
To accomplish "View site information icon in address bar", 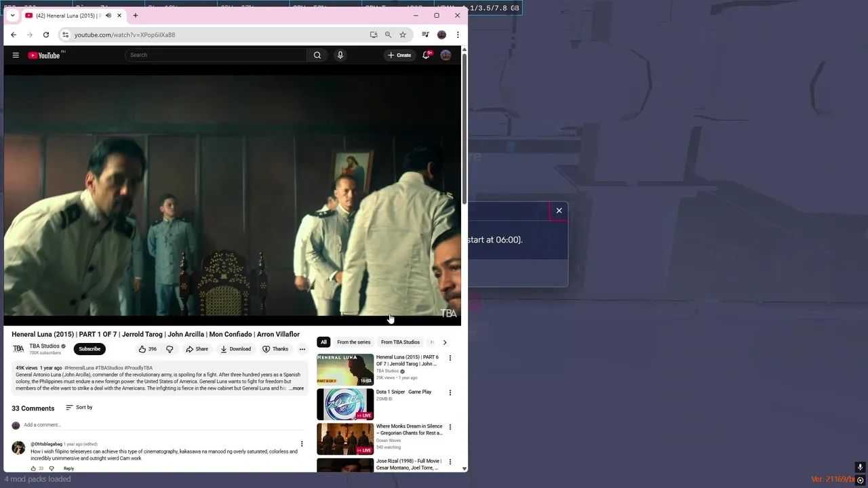I will tap(65, 35).
